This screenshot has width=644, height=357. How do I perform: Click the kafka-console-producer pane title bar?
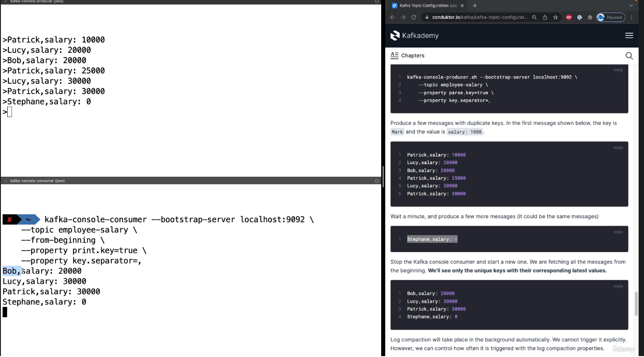191,2
